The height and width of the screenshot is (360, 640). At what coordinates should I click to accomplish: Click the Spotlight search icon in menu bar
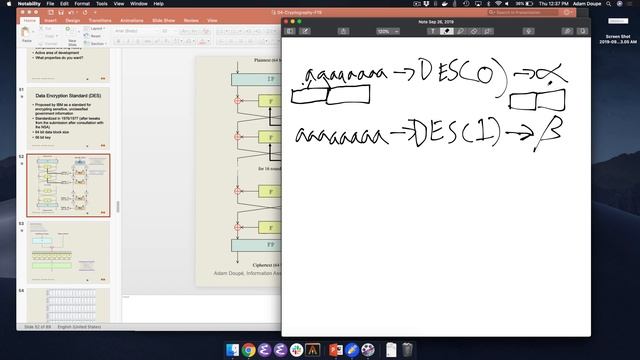tap(609, 4)
